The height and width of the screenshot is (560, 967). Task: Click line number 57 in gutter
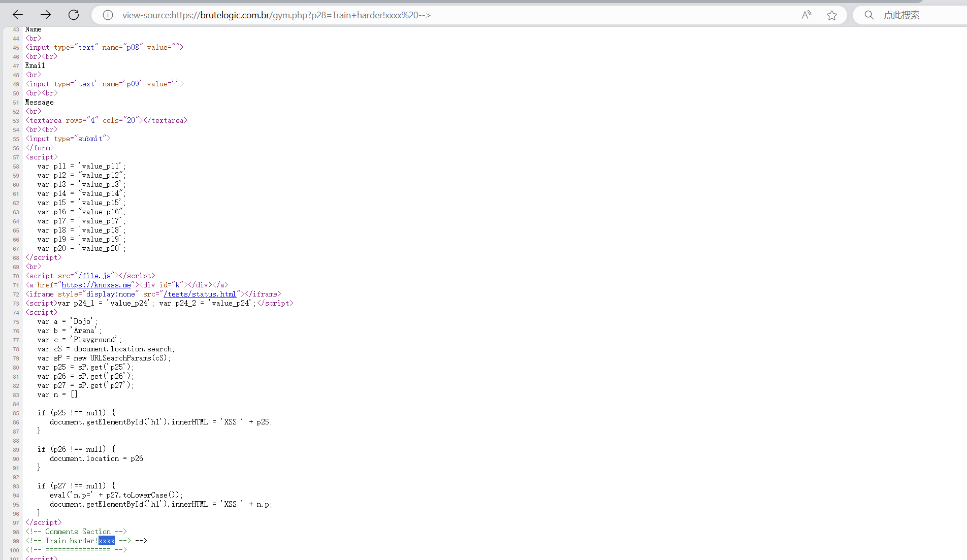(x=16, y=157)
